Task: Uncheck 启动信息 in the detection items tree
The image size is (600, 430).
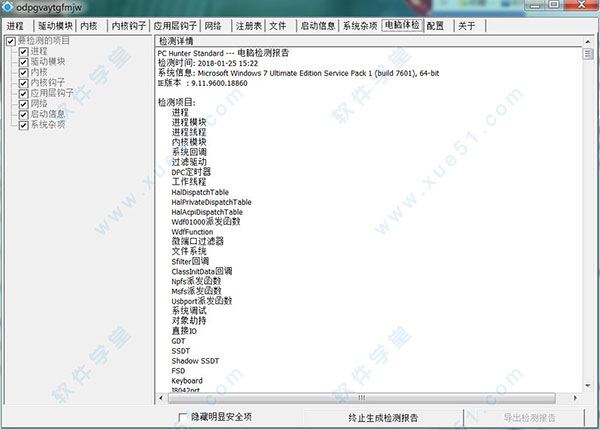Action: (23, 115)
